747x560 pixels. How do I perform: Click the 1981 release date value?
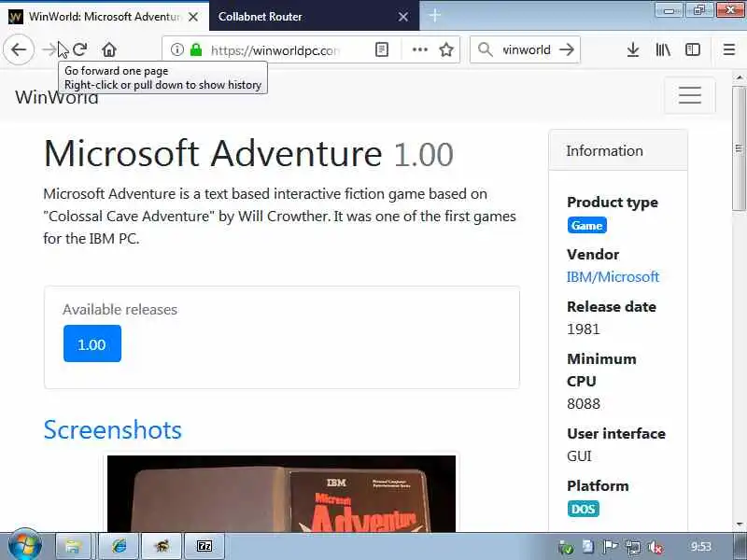(x=583, y=329)
